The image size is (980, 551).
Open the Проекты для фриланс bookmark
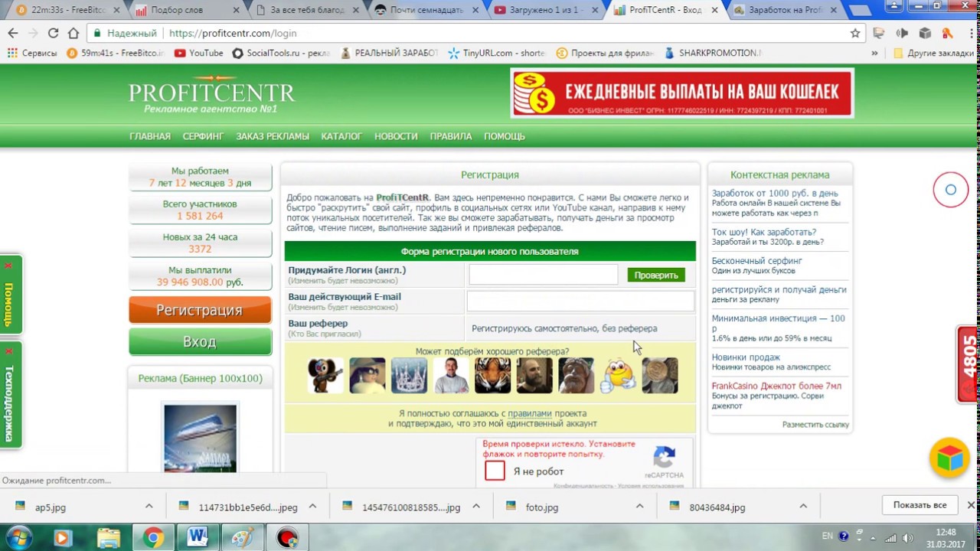pyautogui.click(x=605, y=53)
